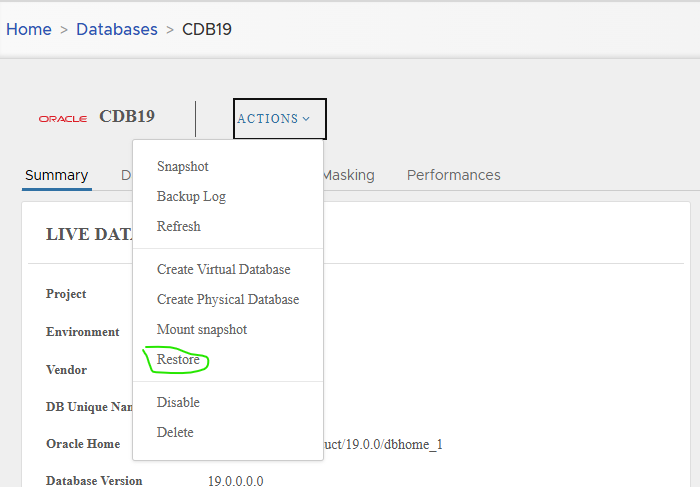The width and height of the screenshot is (700, 487).
Task: Click Delete in the Actions menu
Action: [x=176, y=433]
